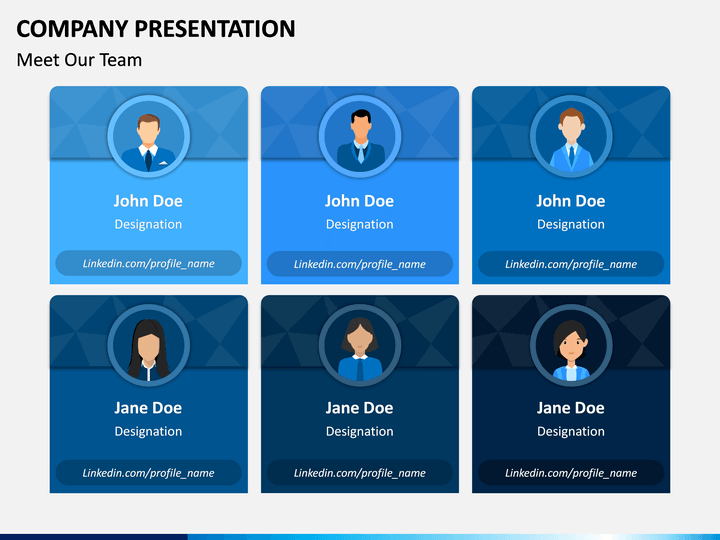Open LinkedIn link on the first John Doe card
720x540 pixels.
click(148, 263)
